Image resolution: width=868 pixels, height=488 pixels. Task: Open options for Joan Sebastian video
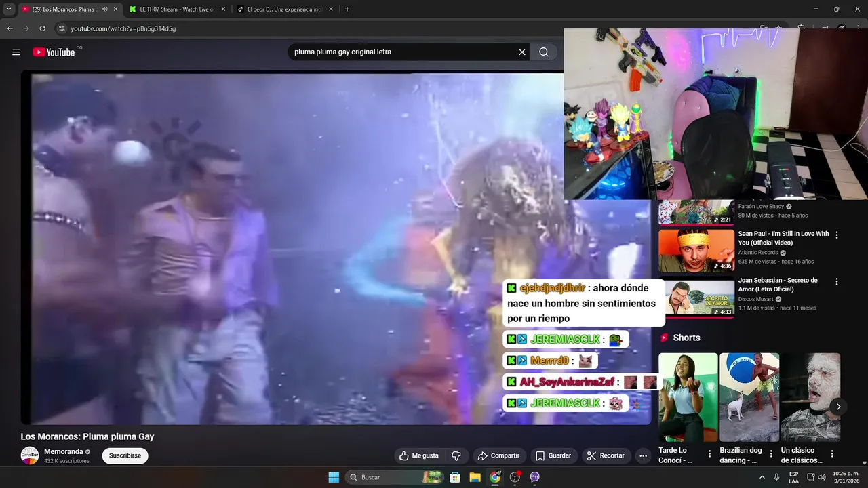(x=836, y=281)
